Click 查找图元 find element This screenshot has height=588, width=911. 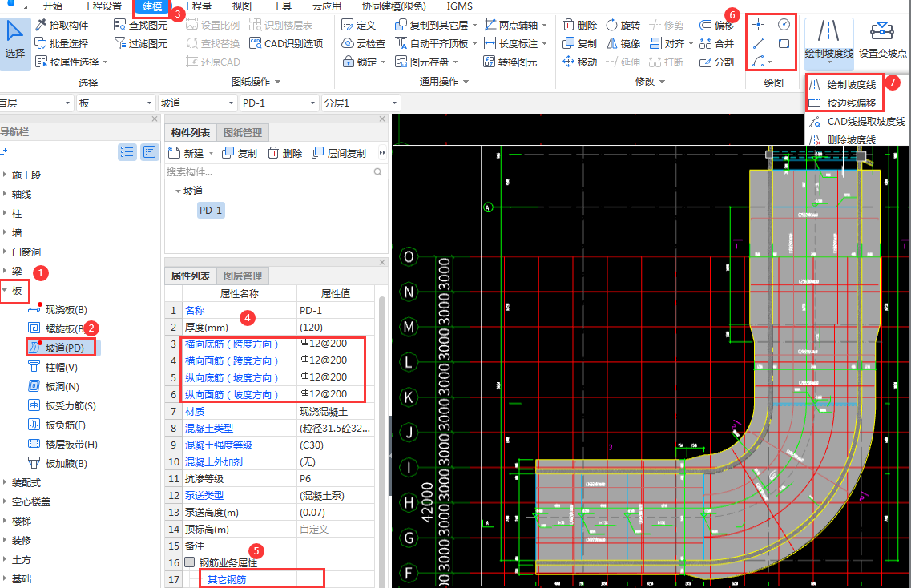click(x=140, y=25)
